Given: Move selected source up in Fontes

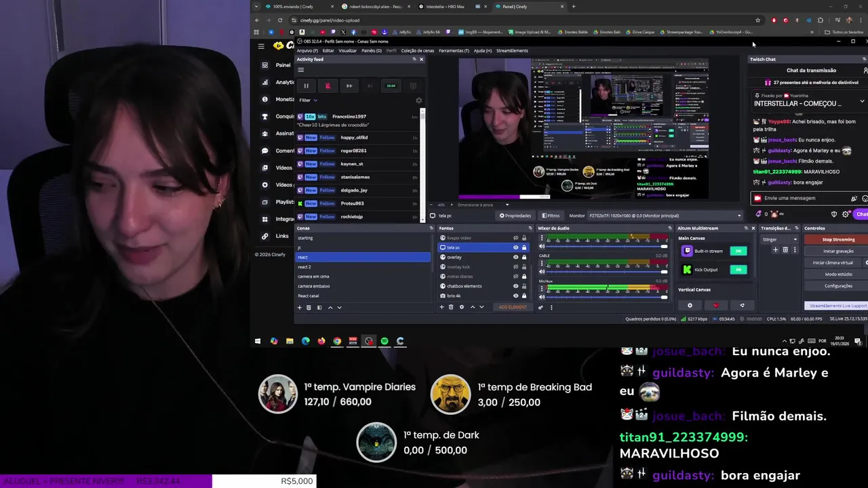Looking at the screenshot, I should pyautogui.click(x=473, y=307).
